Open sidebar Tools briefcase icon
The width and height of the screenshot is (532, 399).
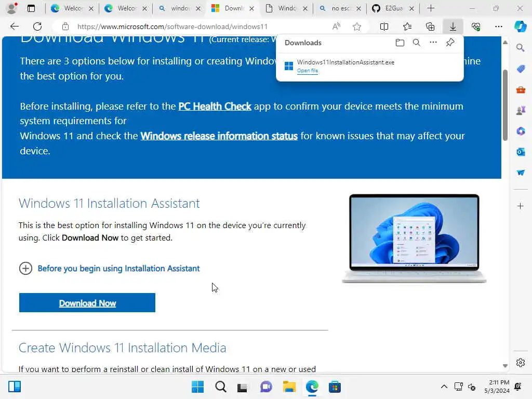521,90
